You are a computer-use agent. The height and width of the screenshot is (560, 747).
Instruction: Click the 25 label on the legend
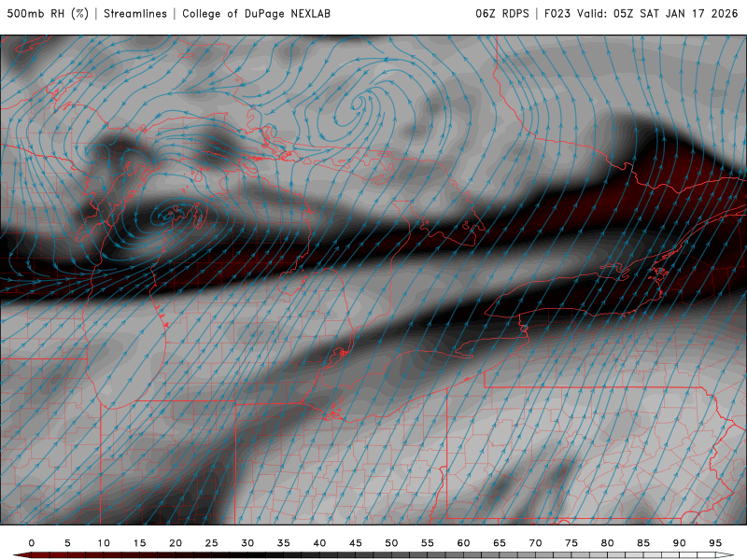pos(212,543)
